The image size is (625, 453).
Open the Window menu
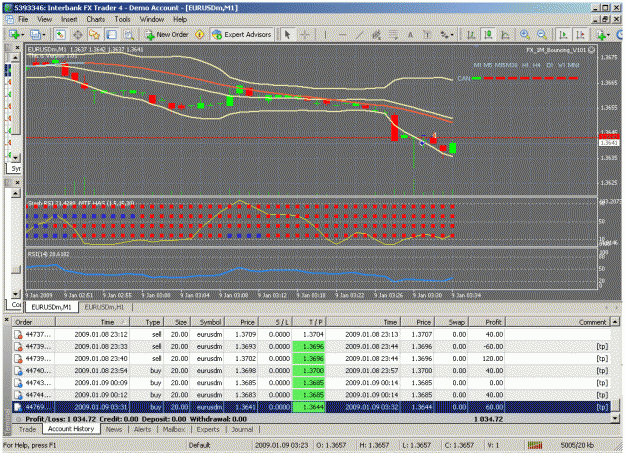coord(151,19)
